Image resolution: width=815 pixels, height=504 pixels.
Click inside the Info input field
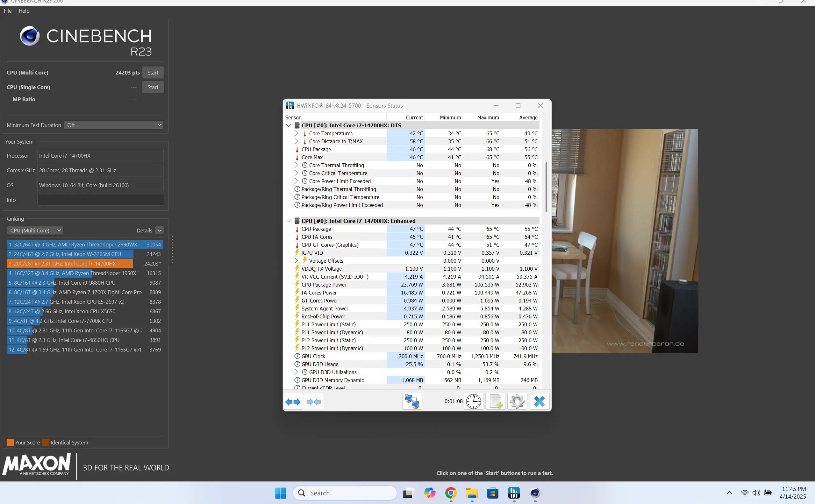tap(100, 200)
